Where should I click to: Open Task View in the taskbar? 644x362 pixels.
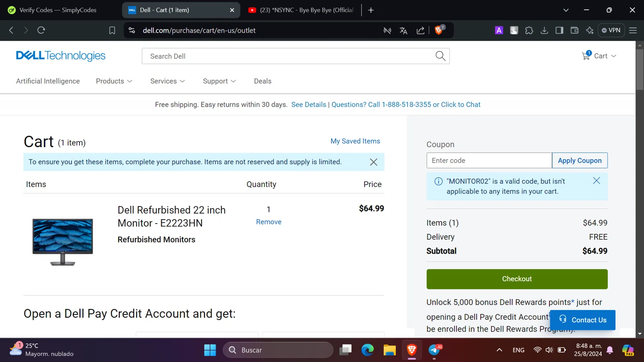pyautogui.click(x=346, y=350)
